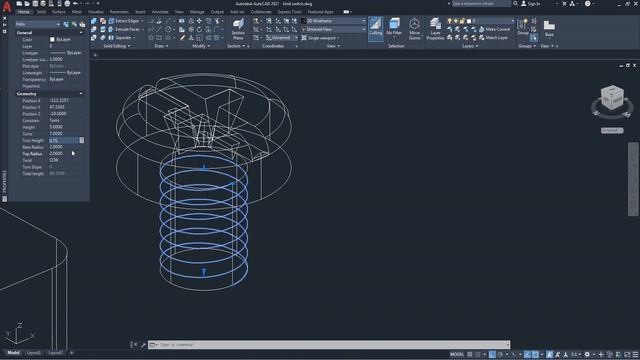
Task: Click the Top Radius value 2.0000
Action: 56,153
